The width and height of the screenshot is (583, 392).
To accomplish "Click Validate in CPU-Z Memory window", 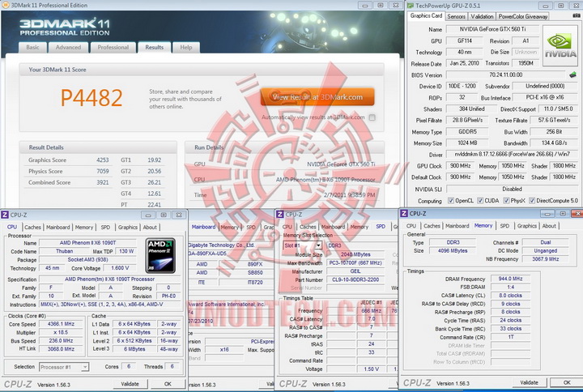I will tap(529, 382).
